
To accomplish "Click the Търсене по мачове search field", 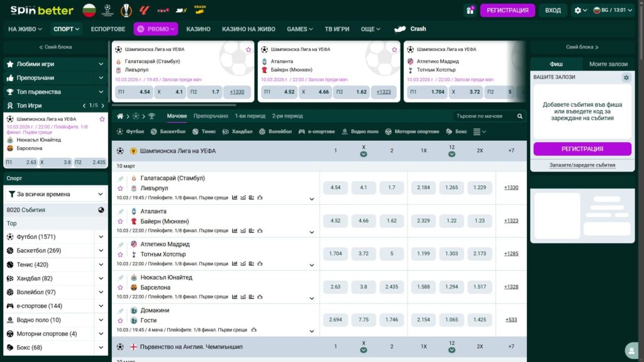I will point(484,116).
